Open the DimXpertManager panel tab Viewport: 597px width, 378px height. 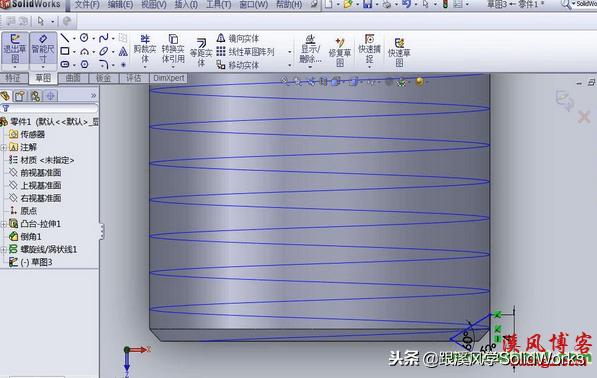point(51,96)
